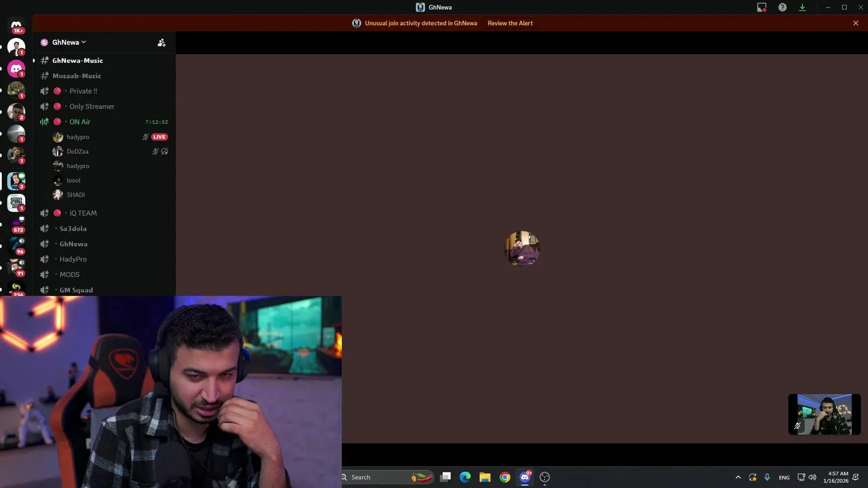Screen dimensions: 868x488
Task: Open Discord Direct Messages home icon
Action: click(16, 26)
